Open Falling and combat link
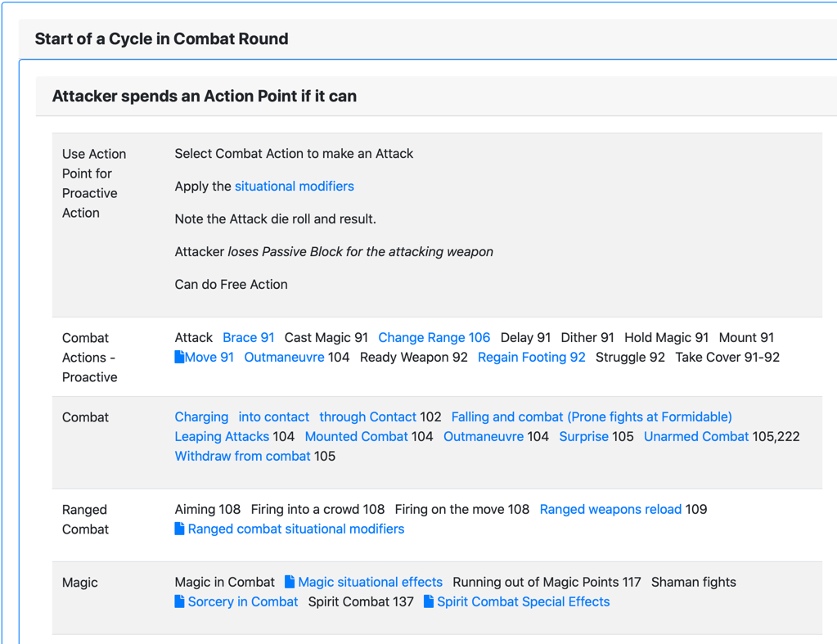Viewport: 837px width, 644px height. click(x=591, y=417)
